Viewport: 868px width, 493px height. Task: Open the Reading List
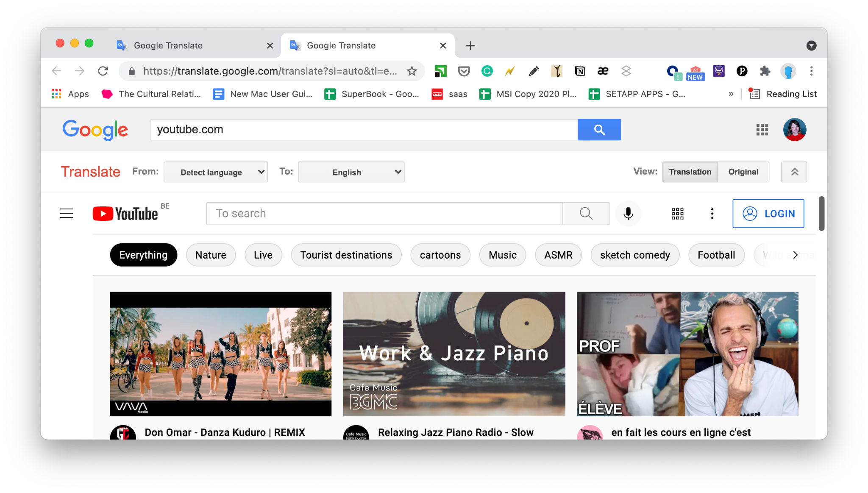pyautogui.click(x=783, y=94)
